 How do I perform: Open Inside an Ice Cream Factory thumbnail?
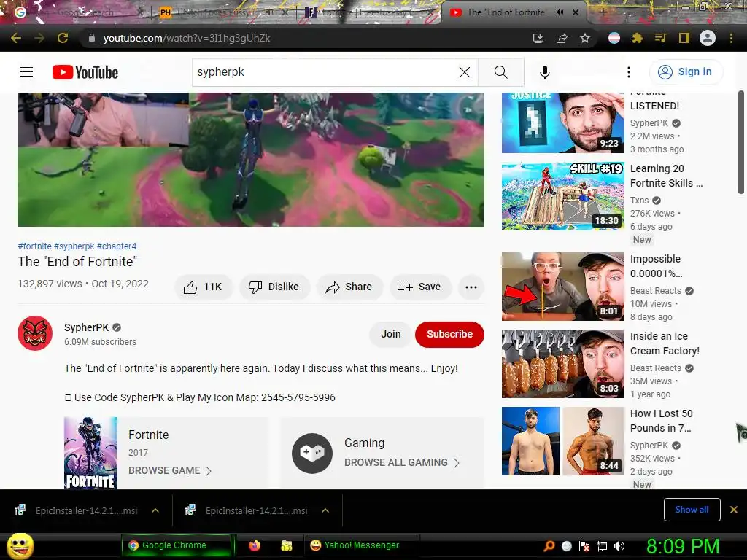click(x=563, y=364)
